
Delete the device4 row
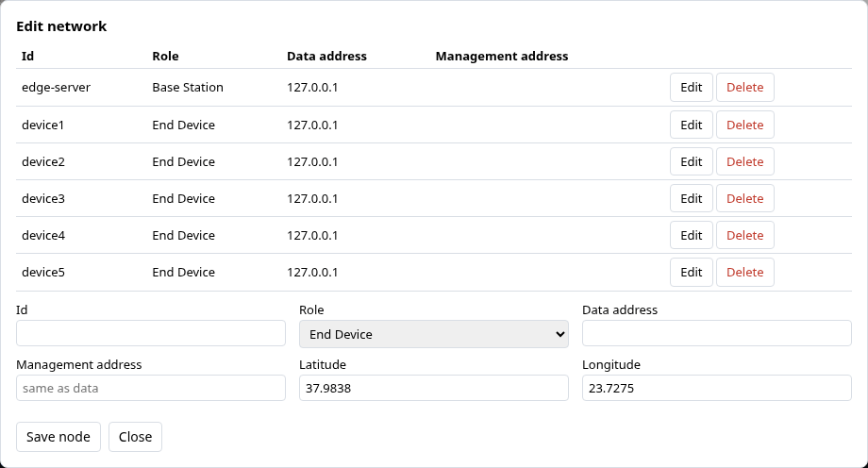click(x=744, y=235)
